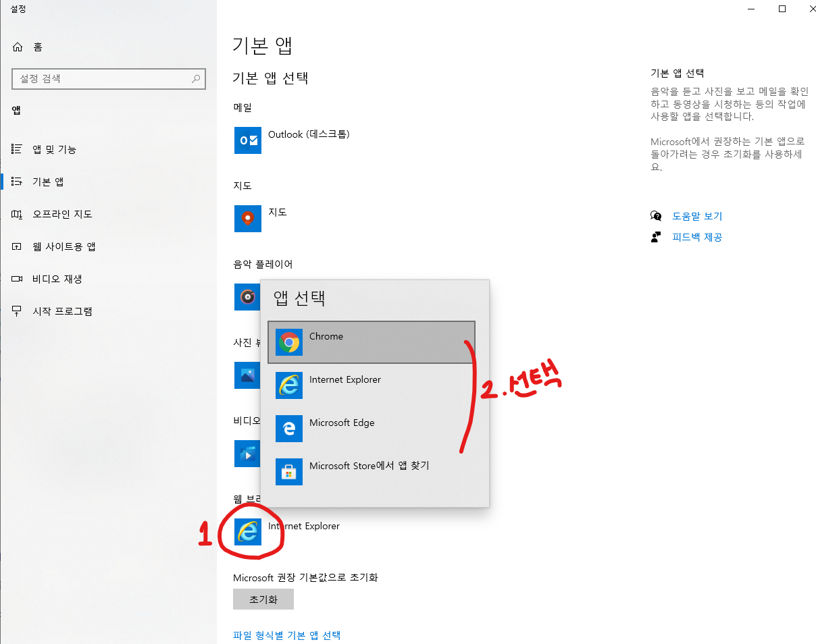816x644 pixels.
Task: Open 시작 프로그램 settings
Action: [108, 311]
